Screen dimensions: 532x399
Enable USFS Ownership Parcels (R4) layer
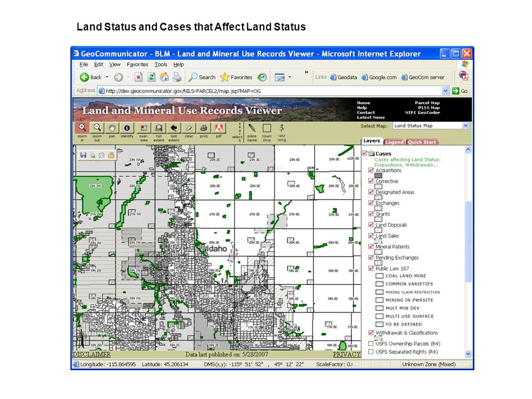371,344
